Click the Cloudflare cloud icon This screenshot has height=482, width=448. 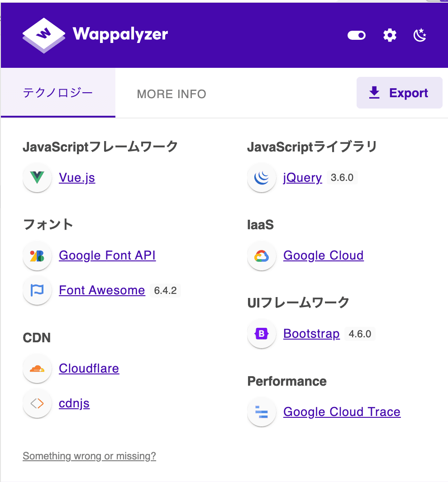click(x=37, y=369)
